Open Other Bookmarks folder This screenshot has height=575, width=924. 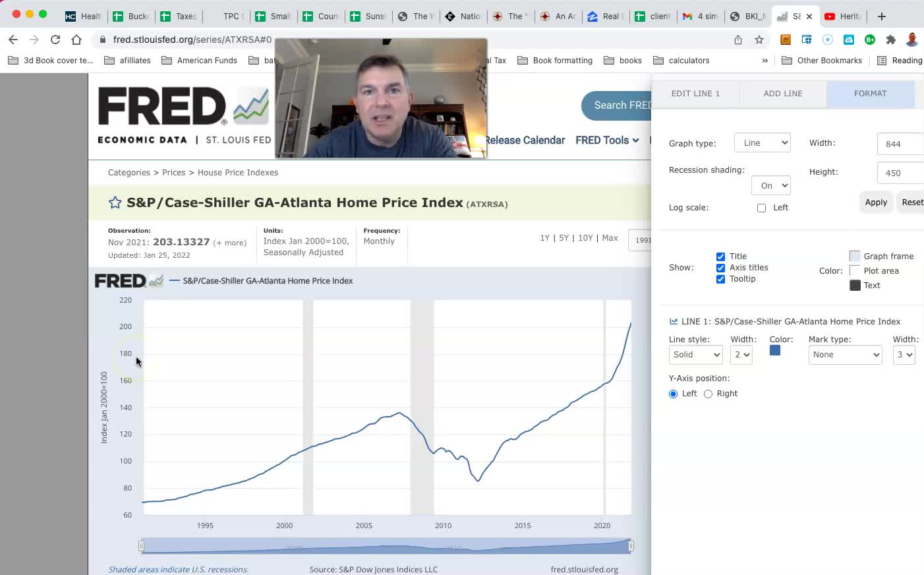click(822, 61)
